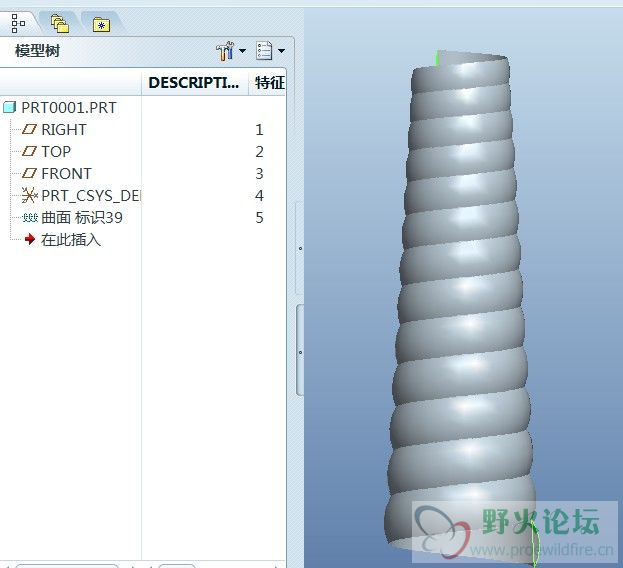The image size is (623, 568).
Task: Click the 特征 column header
Action: click(269, 83)
